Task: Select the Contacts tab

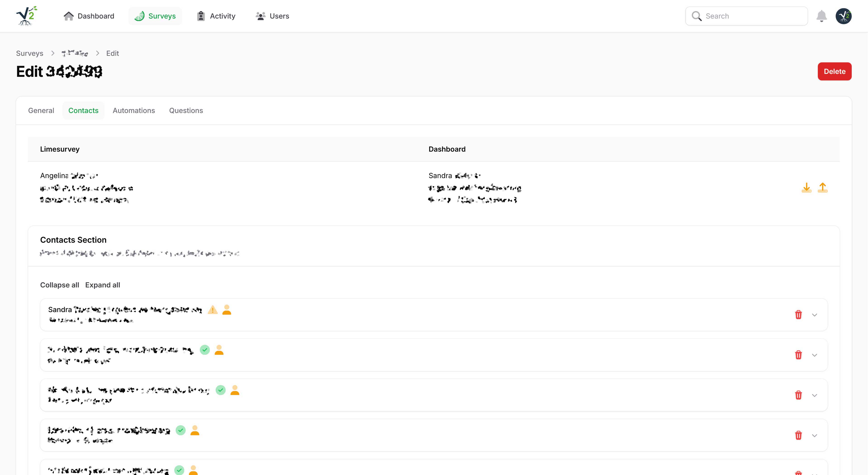Action: click(x=83, y=111)
